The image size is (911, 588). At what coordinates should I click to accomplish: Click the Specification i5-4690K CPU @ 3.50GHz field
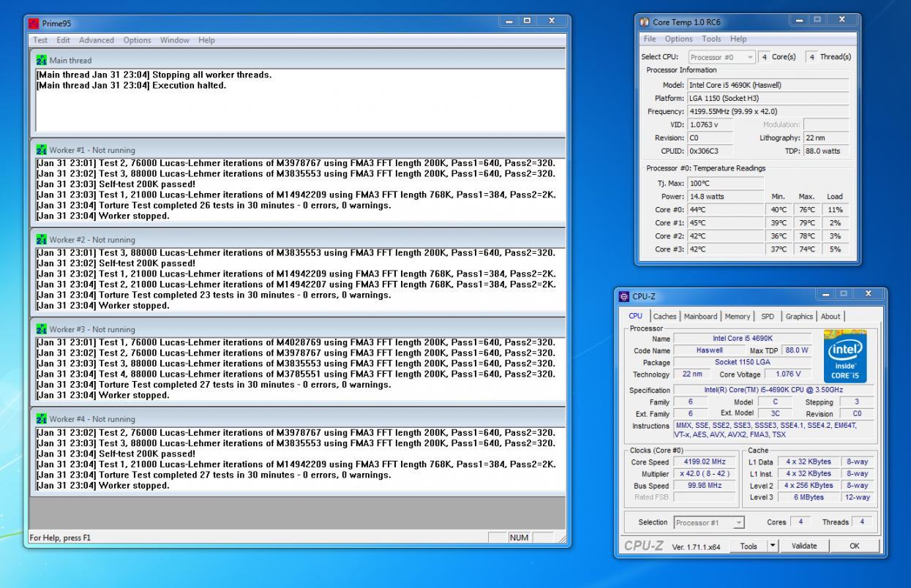pos(773,390)
